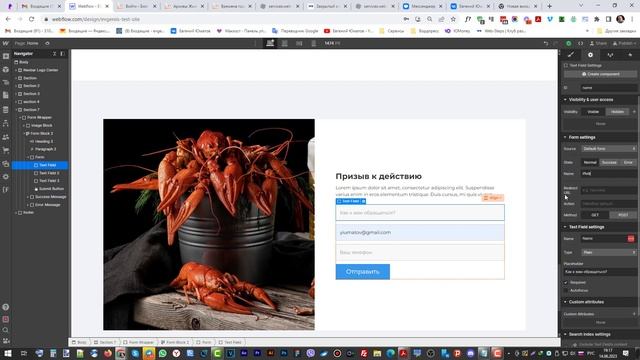Viewport: 640px width, 360px height.
Task: Open the help question-mark icon
Action: pyautogui.click(x=6, y=307)
